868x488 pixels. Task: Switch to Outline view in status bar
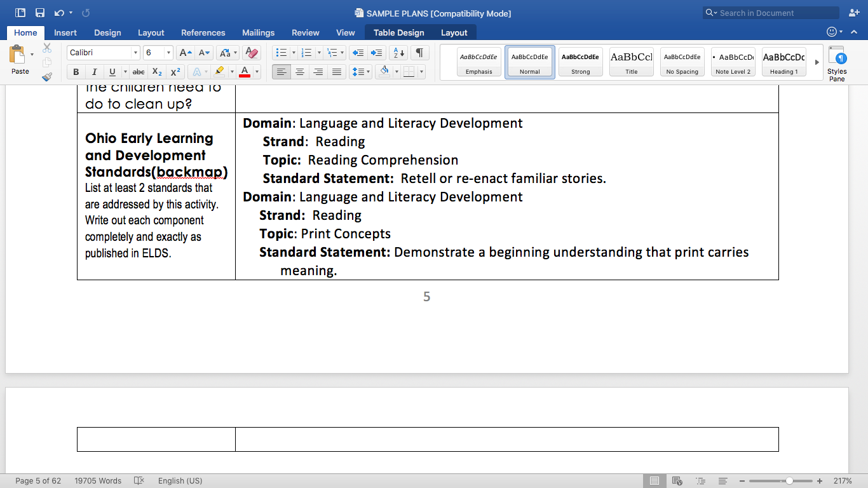700,481
